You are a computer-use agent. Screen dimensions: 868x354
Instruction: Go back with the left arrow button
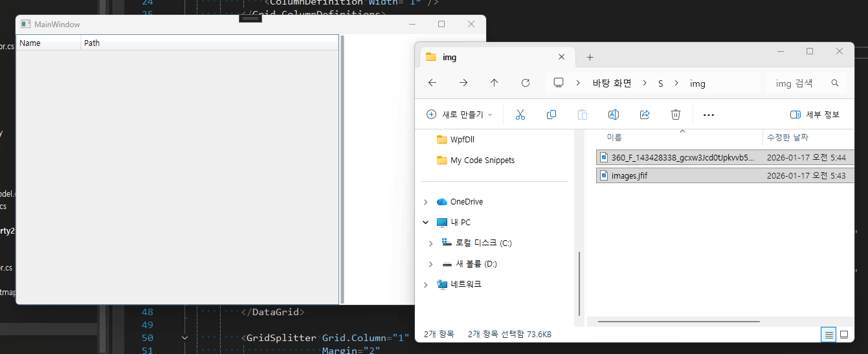(x=432, y=83)
